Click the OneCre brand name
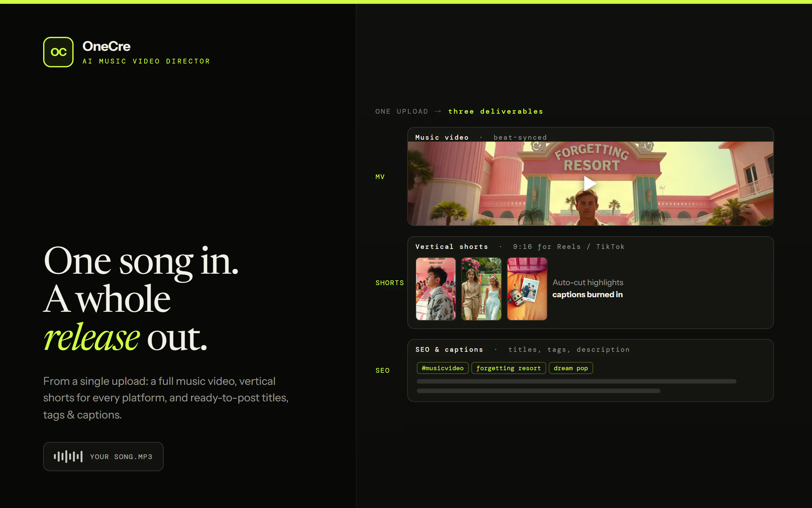Viewport: 812px width, 508px height. (x=106, y=46)
